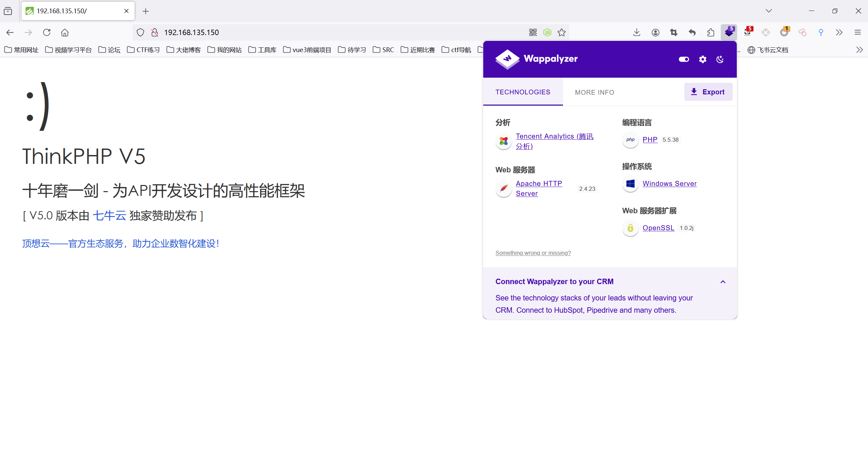This screenshot has height=465, width=868.
Task: Reload the page with refresh icon
Action: (47, 32)
